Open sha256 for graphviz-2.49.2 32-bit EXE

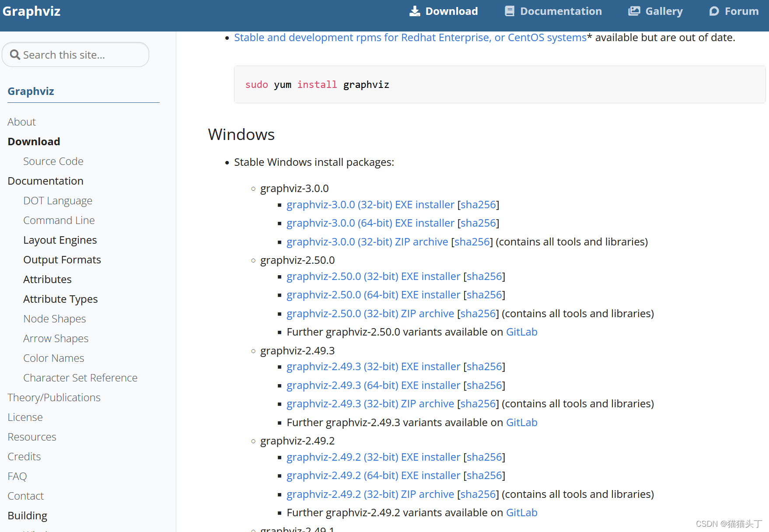click(x=484, y=457)
